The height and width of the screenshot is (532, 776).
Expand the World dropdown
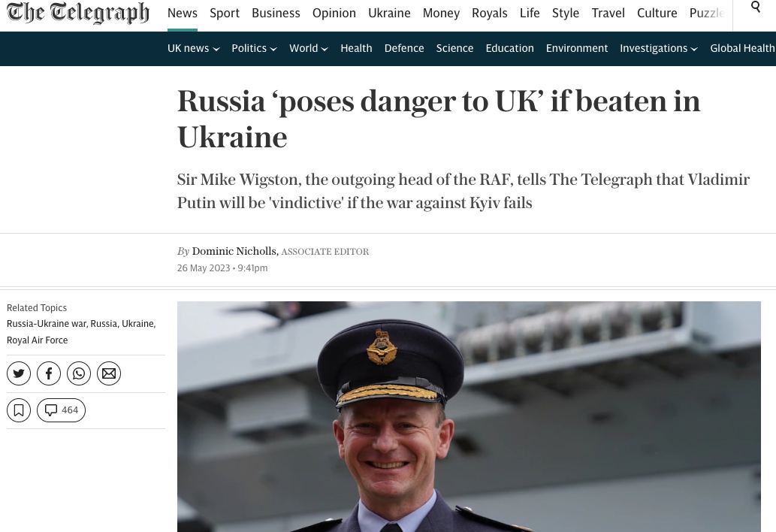[x=309, y=49]
